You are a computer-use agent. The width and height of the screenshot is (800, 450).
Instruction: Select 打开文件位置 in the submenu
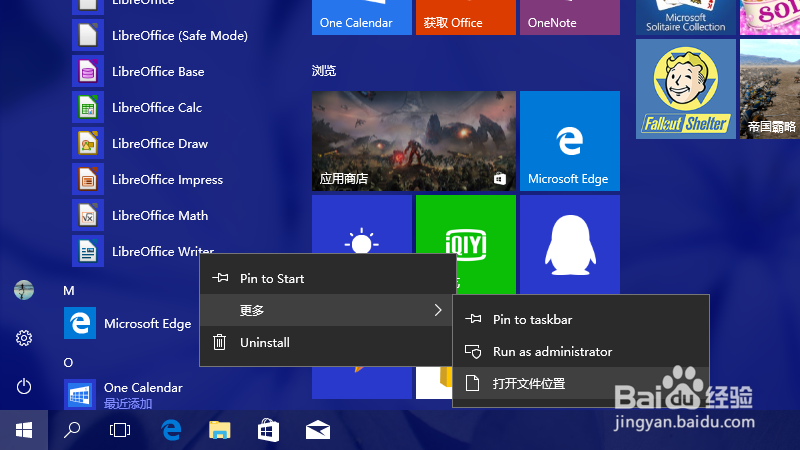(x=581, y=383)
